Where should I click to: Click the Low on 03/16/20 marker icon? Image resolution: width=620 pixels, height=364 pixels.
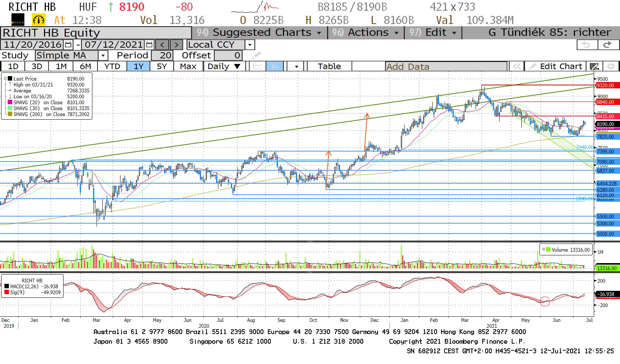[10, 96]
